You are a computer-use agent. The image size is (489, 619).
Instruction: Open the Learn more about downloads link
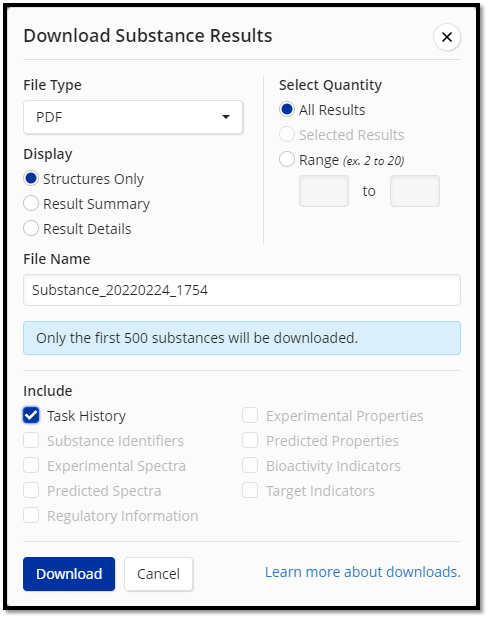coord(363,572)
